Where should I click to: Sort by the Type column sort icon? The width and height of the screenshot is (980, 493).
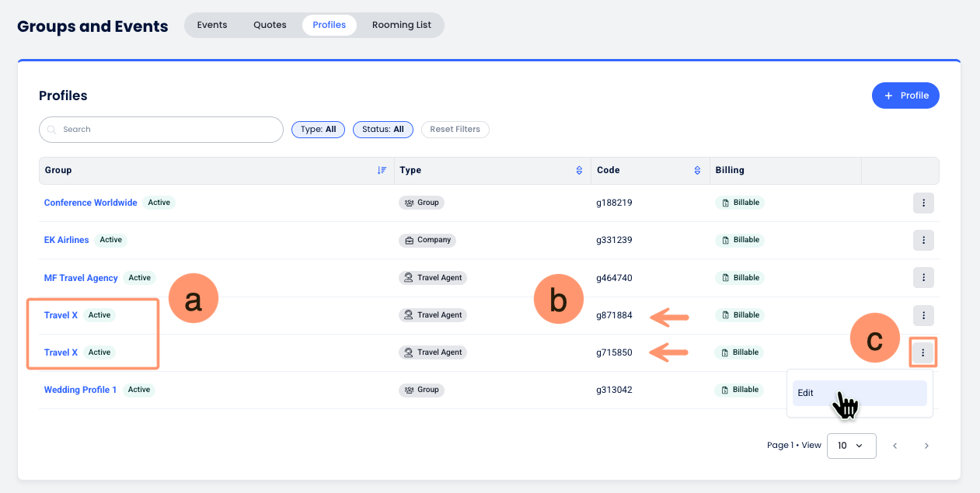[578, 170]
